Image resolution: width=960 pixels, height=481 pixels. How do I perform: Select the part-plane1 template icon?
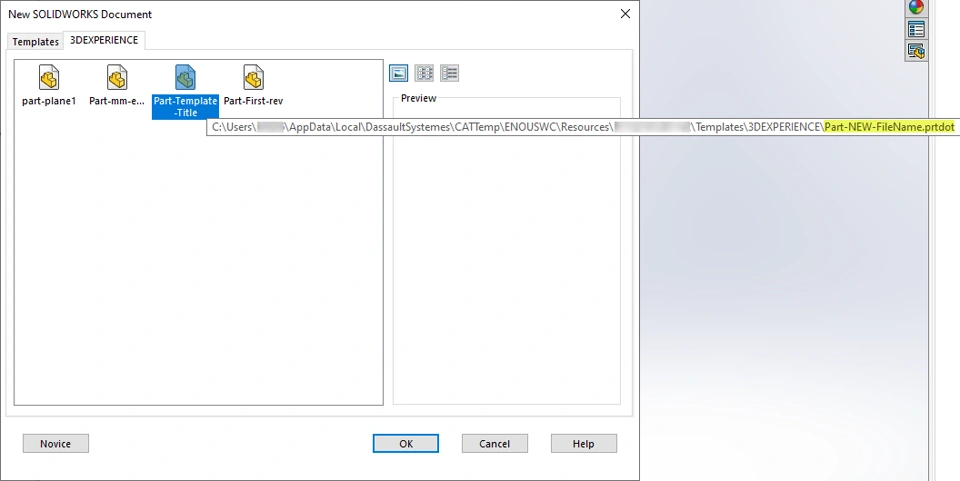pos(49,78)
